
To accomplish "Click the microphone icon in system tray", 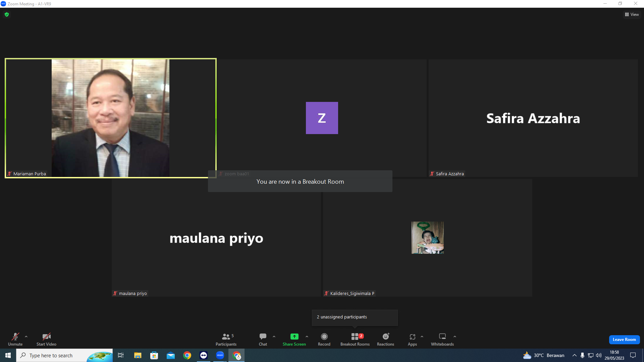I will coord(583,355).
